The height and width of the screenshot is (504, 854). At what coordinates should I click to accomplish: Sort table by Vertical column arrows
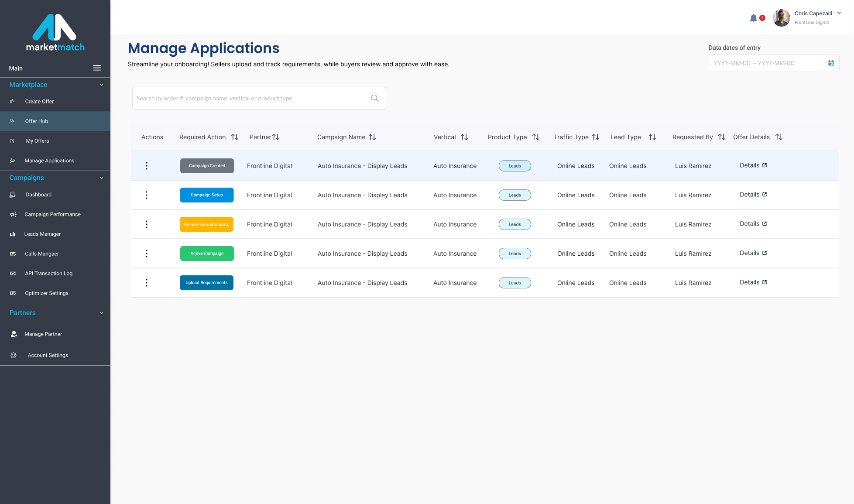tap(464, 137)
